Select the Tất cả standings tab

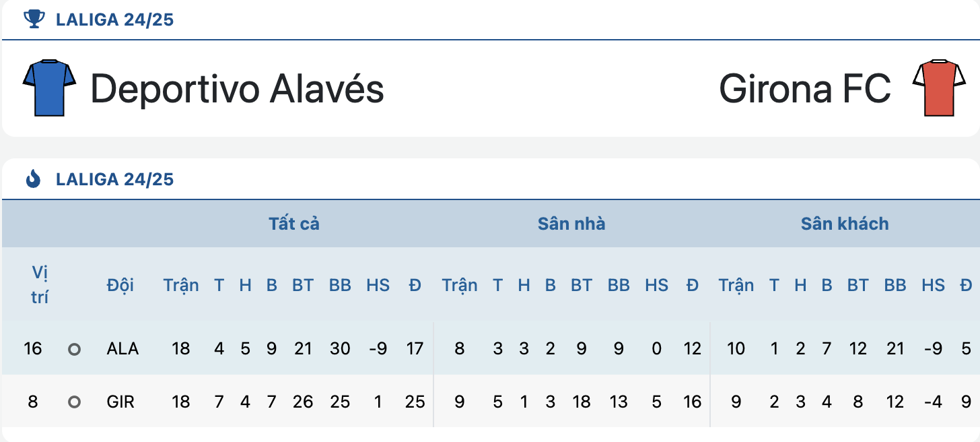click(294, 224)
